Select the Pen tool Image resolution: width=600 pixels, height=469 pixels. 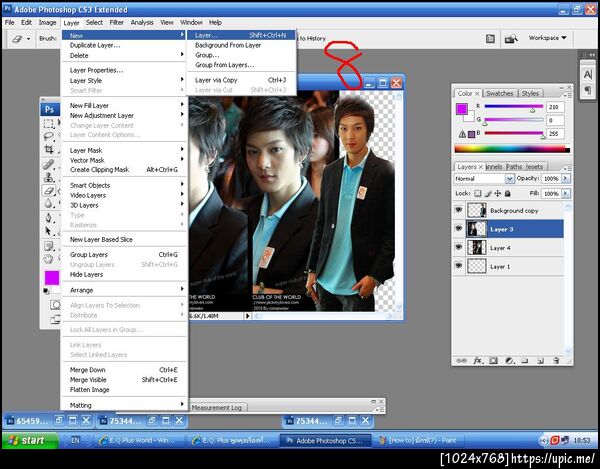[x=49, y=218]
